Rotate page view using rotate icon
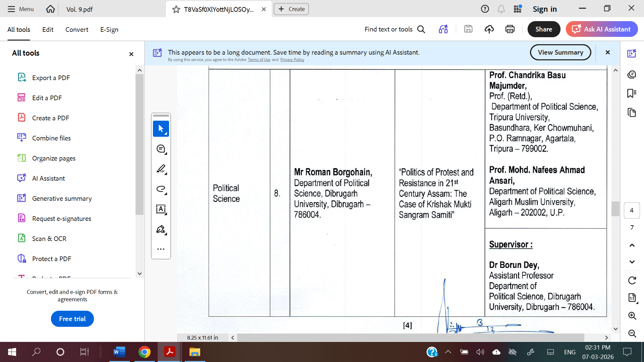The height and width of the screenshot is (362, 644). (x=632, y=280)
